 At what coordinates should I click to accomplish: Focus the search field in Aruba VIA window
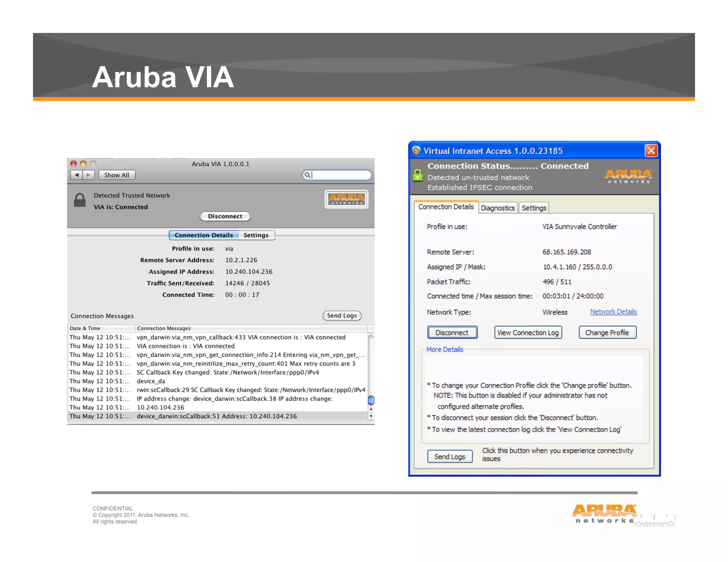click(337, 175)
